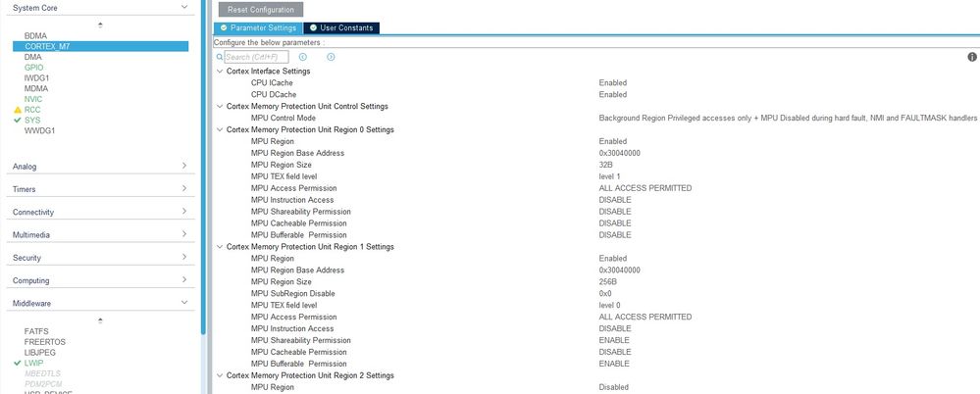Click the info icon at far right

(972, 57)
